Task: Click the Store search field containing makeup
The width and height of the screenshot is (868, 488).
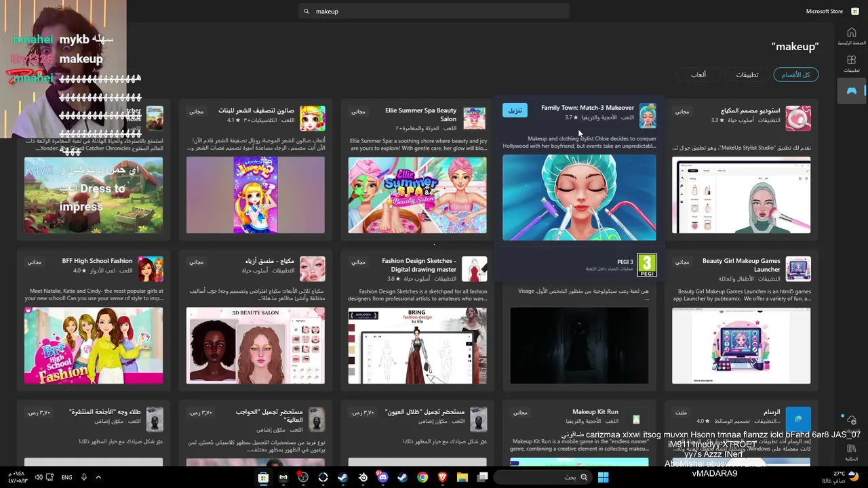Action: pyautogui.click(x=434, y=12)
